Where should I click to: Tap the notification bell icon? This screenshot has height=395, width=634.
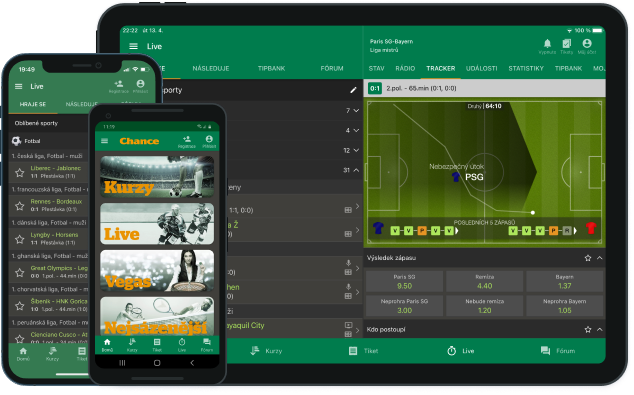coord(547,44)
